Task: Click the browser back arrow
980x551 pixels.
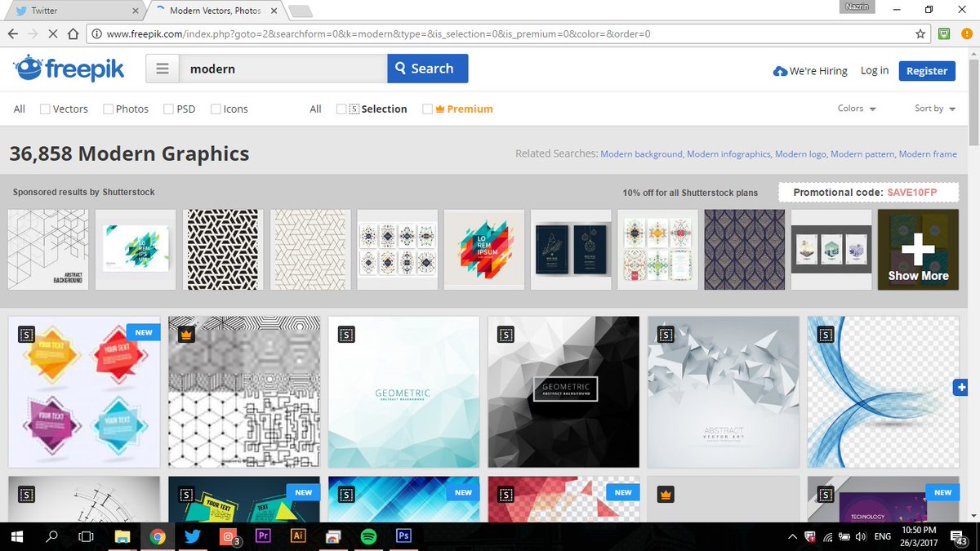Action: point(13,34)
